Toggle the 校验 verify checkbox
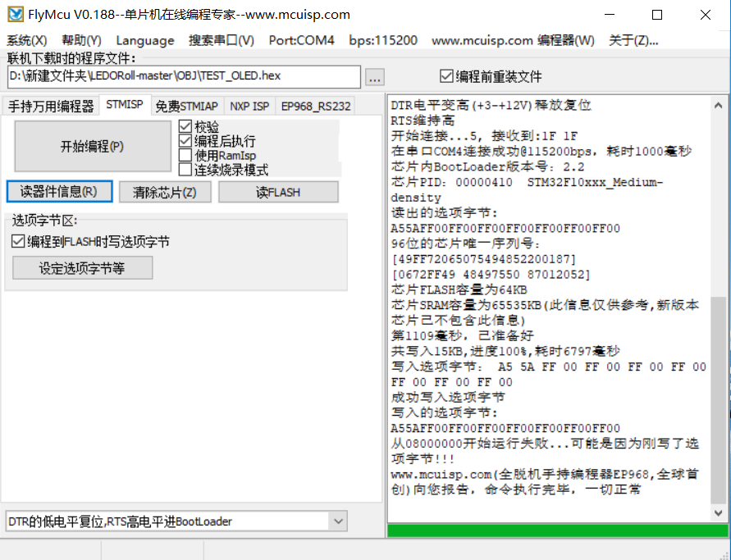Viewport: 731px width, 560px height. tap(186, 127)
